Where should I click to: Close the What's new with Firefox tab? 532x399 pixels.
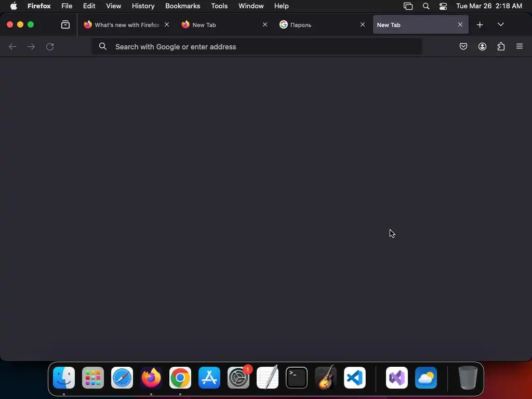pos(167,24)
